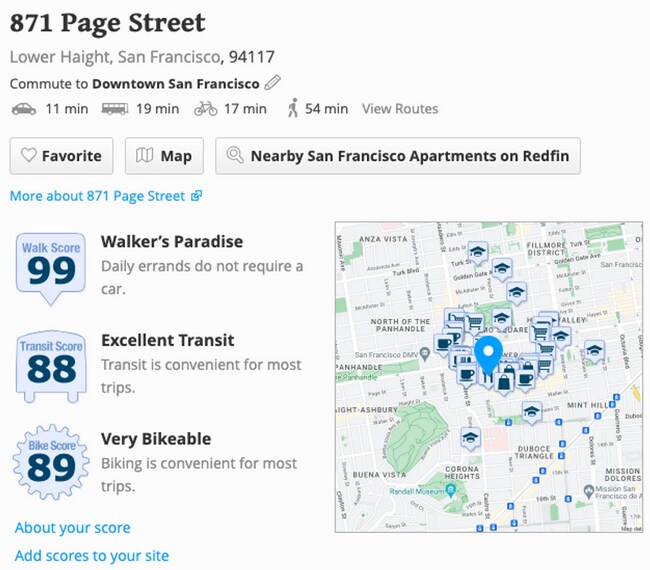Open the school marker nearest Octavia Blvd
This screenshot has width=650, height=570.
594,351
